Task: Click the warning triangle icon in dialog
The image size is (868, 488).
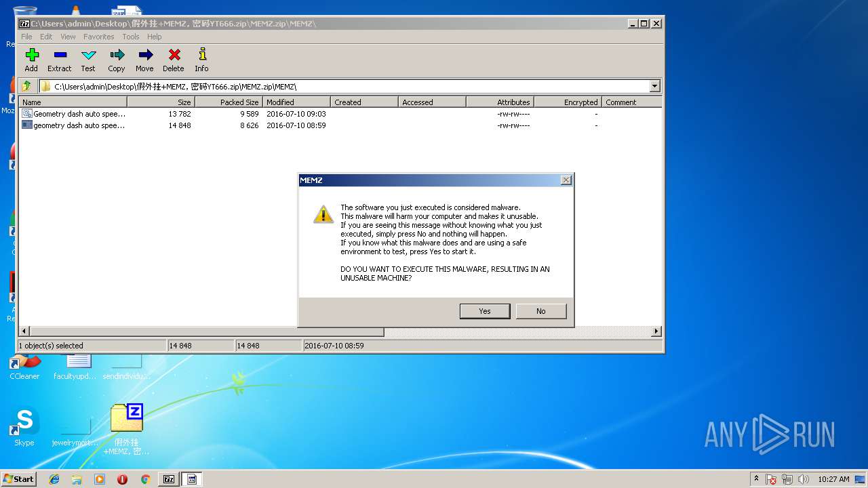Action: click(323, 213)
